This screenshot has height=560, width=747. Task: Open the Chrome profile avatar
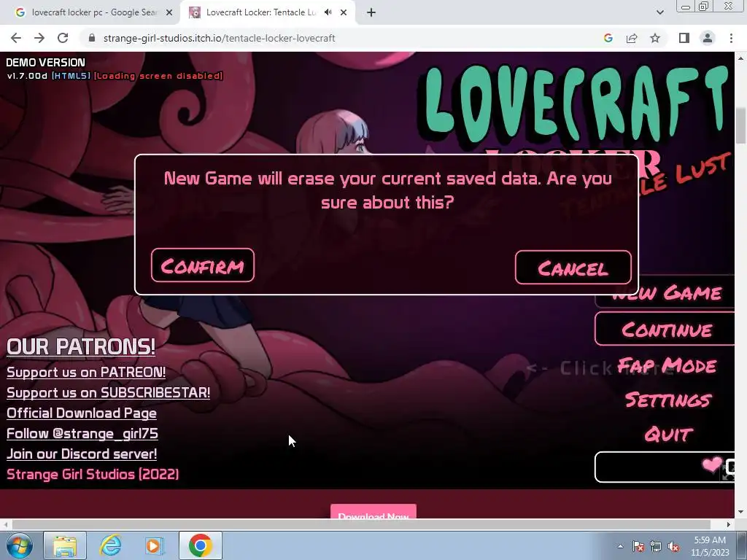coord(708,38)
